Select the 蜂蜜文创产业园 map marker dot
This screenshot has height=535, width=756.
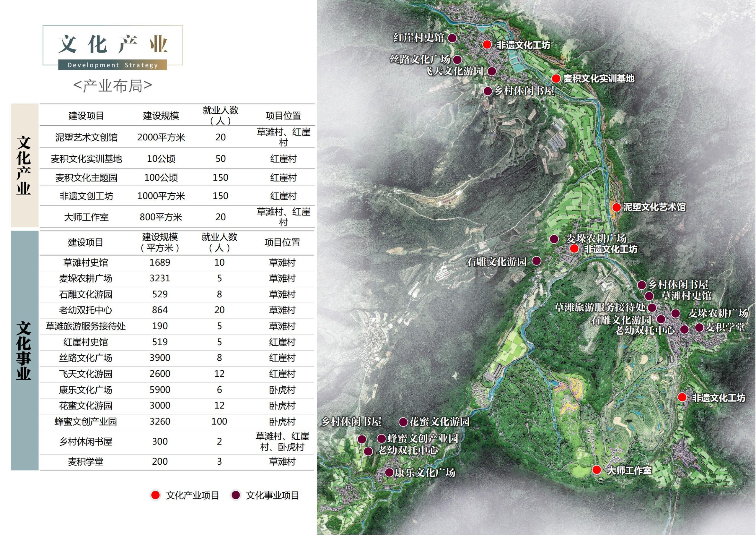(x=381, y=439)
